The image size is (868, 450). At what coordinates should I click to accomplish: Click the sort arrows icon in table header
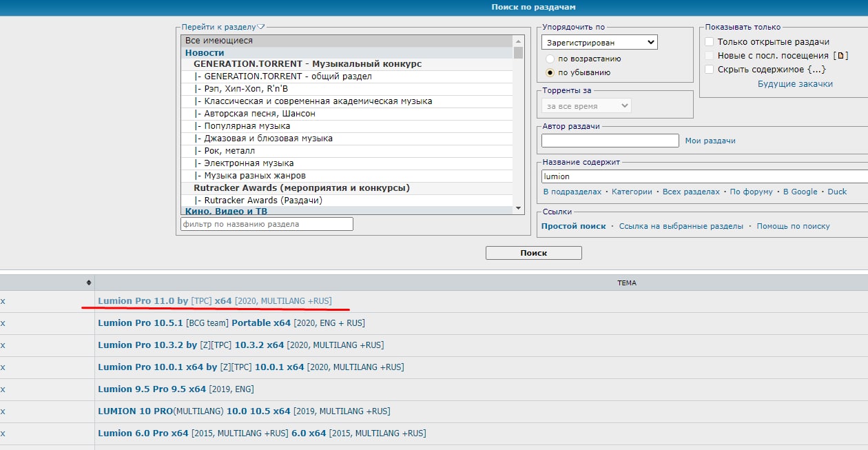pyautogui.click(x=88, y=283)
